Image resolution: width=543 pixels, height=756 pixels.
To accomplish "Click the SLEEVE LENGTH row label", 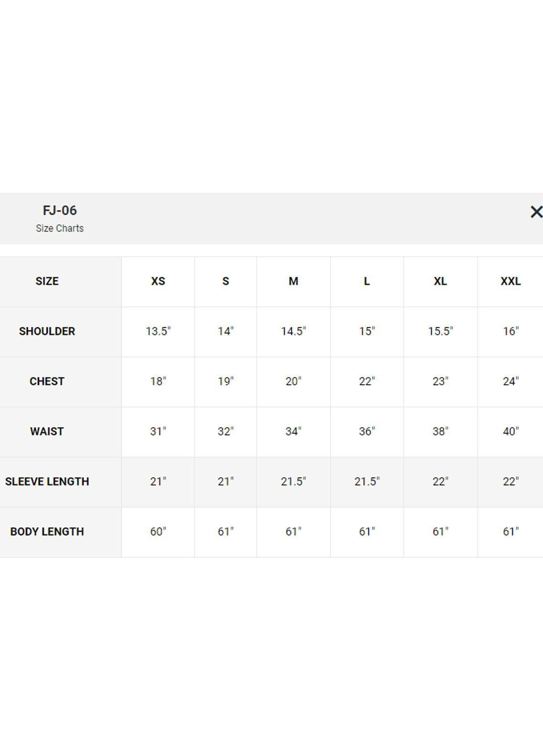I will coord(47,482).
